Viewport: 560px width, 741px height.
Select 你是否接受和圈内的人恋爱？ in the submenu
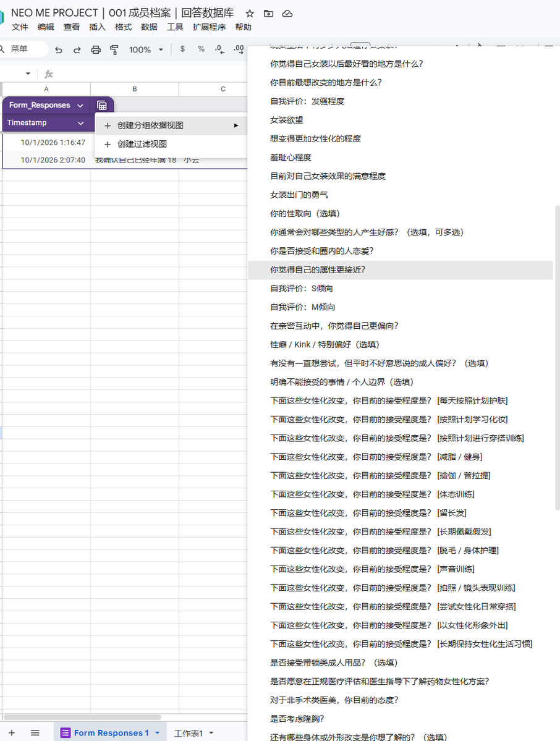401,251
